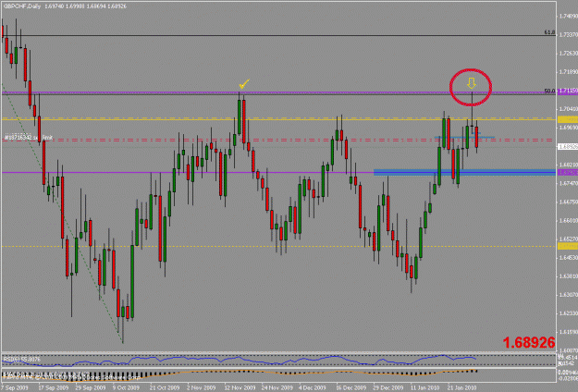This screenshot has height=392, width=578.
Task: Click the 21 Oct 2009 date label
Action: pyautogui.click(x=165, y=388)
